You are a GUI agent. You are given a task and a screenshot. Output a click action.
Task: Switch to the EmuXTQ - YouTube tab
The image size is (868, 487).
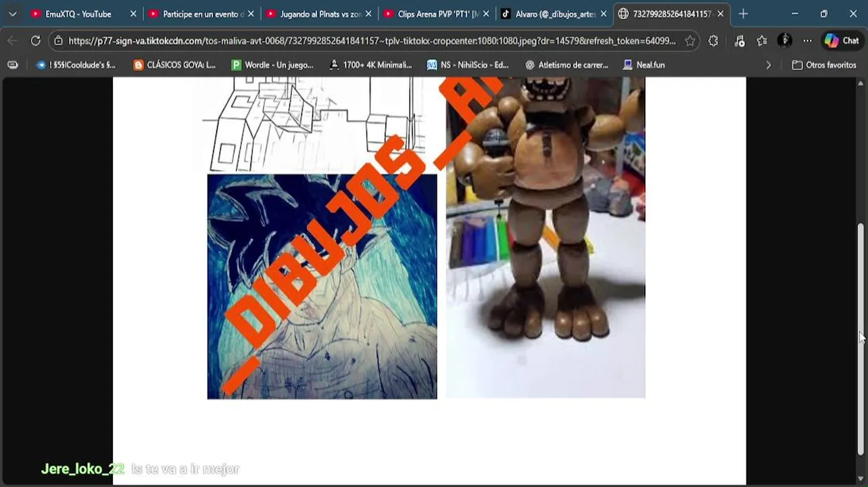pos(78,14)
